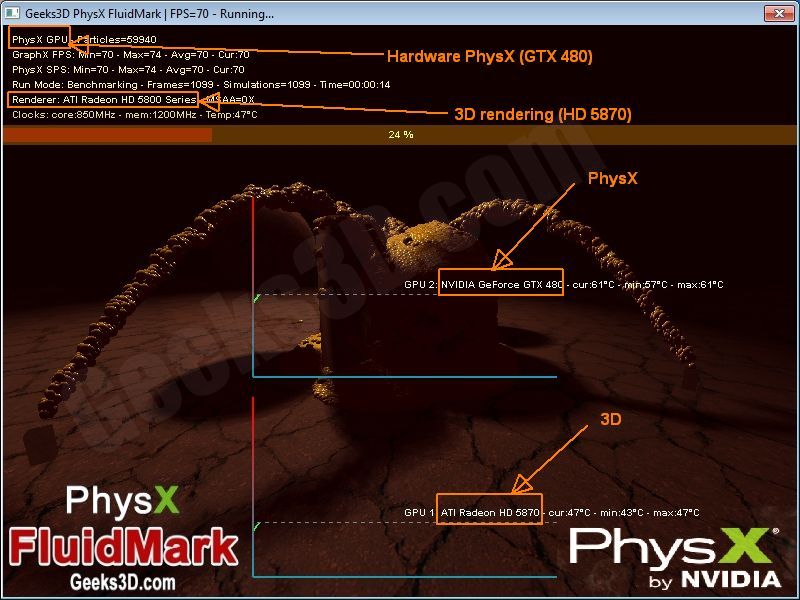Click the benchmark progress bar at 24 %

(400, 135)
